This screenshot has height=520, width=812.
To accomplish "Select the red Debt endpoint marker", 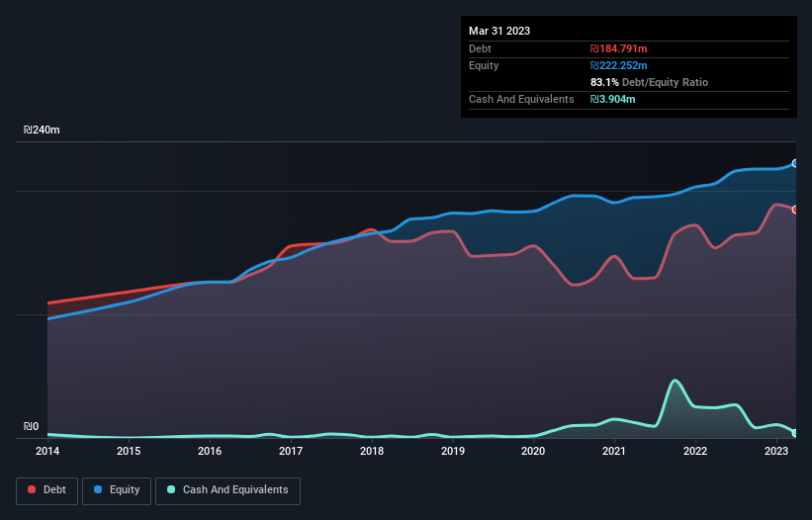I will tap(795, 210).
